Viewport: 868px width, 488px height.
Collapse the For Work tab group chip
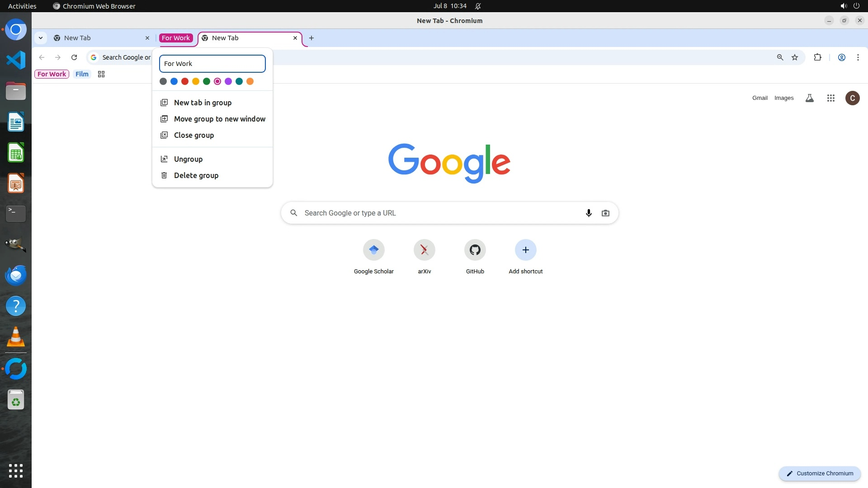click(x=176, y=38)
